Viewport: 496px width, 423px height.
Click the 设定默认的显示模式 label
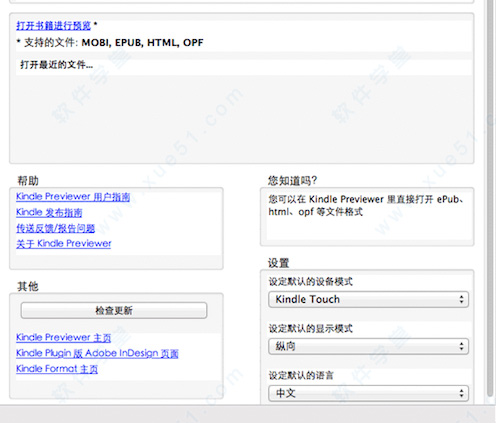[x=310, y=329]
